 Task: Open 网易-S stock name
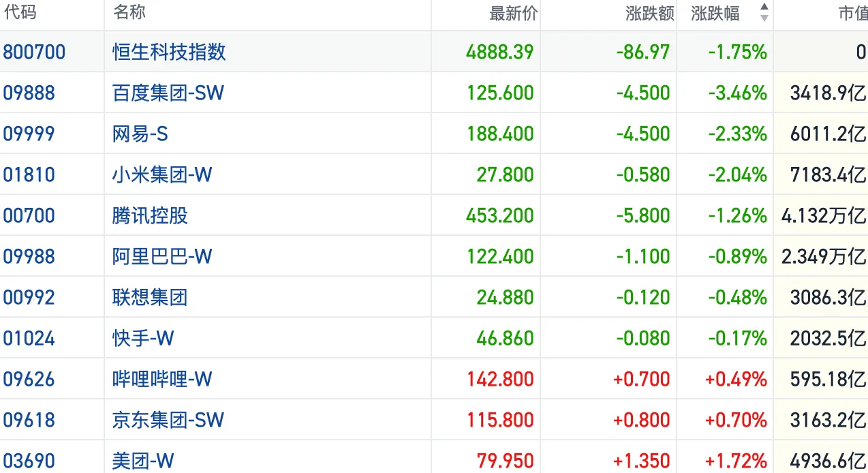[x=140, y=134]
